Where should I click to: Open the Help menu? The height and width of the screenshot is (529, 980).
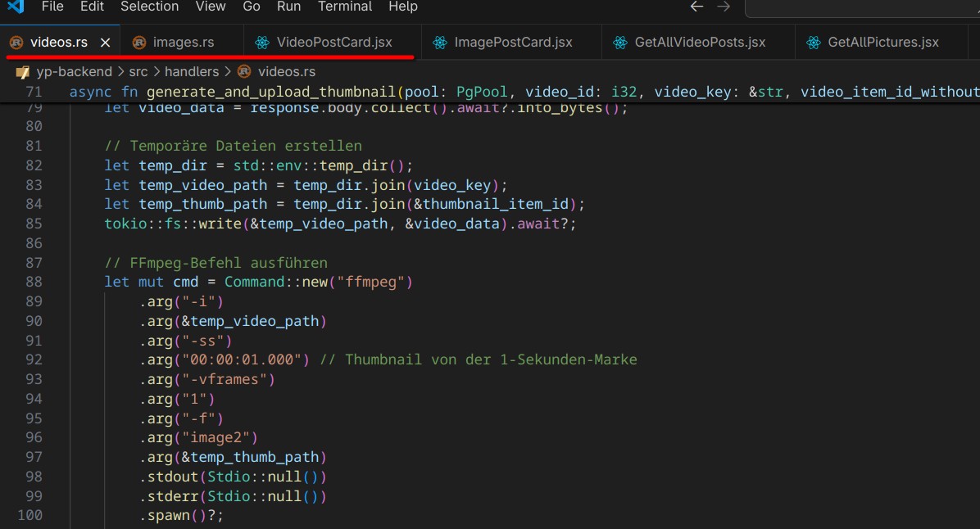click(402, 7)
